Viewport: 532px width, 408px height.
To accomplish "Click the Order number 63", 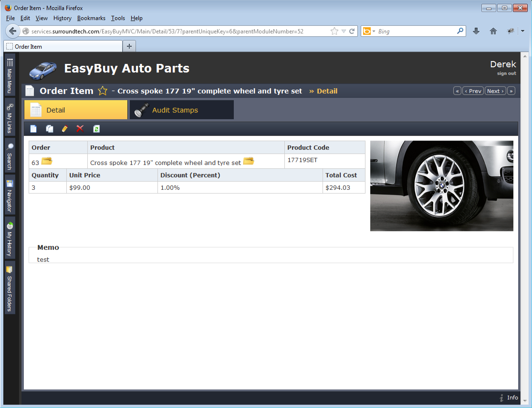I will pos(35,163).
